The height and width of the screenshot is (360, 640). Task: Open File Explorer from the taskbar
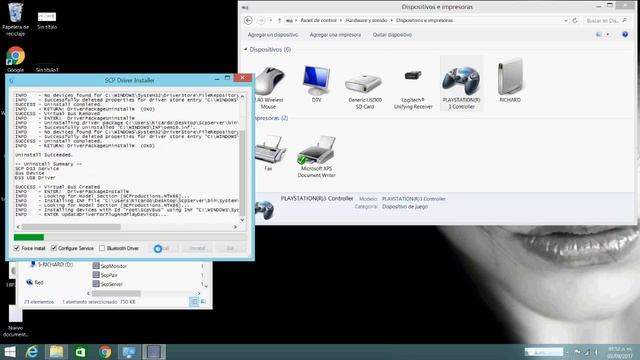click(x=56, y=352)
